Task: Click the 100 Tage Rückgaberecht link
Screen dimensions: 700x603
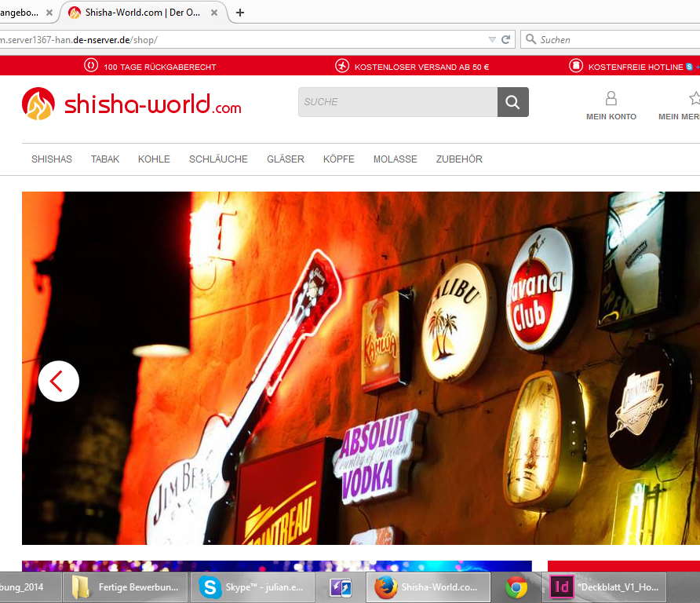Action: point(159,67)
